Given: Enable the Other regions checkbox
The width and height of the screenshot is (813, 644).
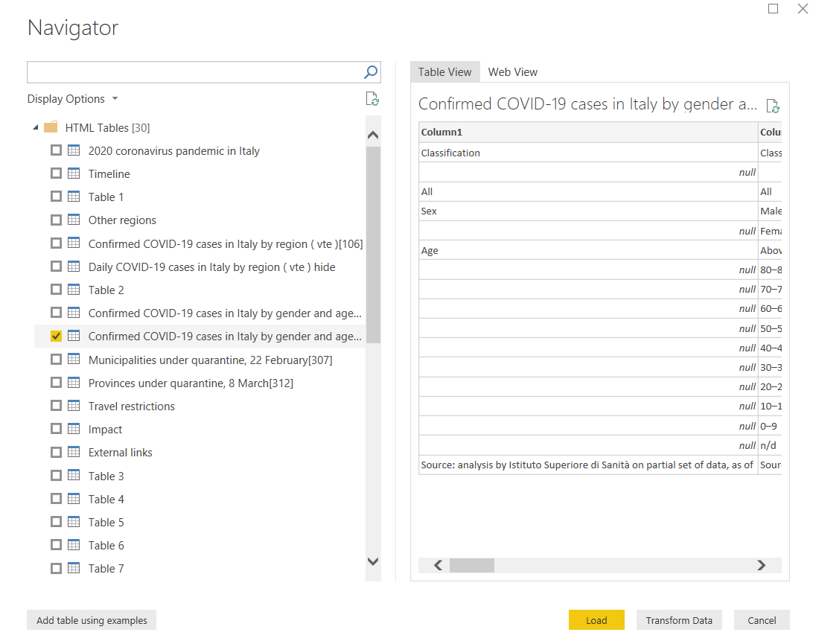Looking at the screenshot, I should click(56, 220).
